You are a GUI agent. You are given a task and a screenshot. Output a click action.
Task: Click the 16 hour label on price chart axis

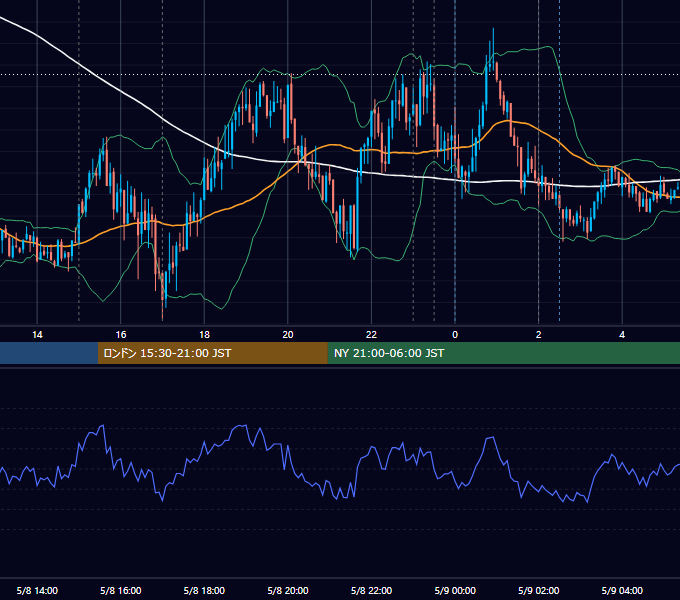click(121, 335)
